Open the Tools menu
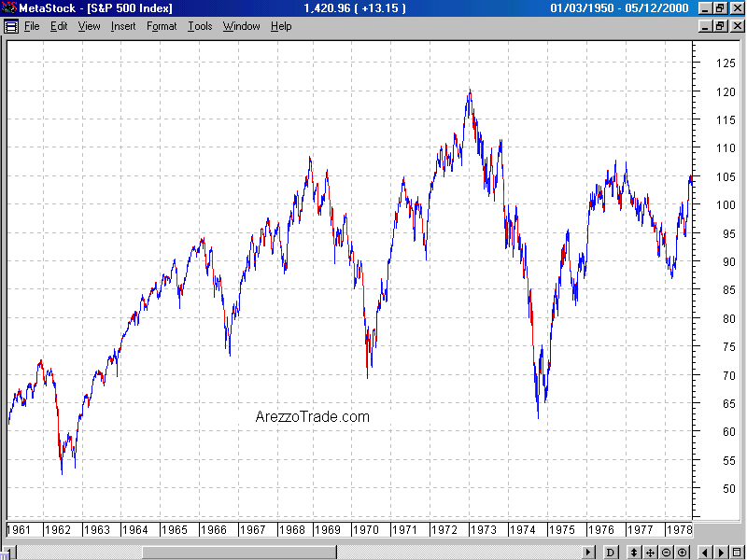Image resolution: width=747 pixels, height=560 pixels. coord(200,26)
